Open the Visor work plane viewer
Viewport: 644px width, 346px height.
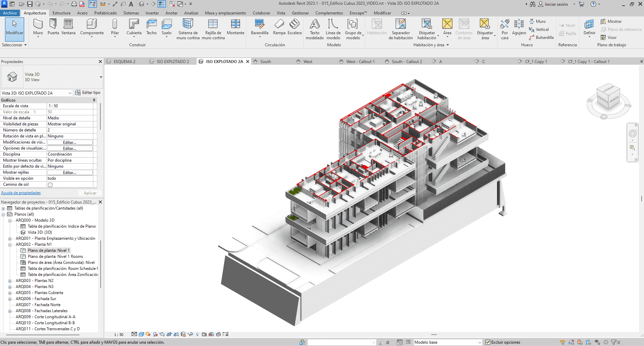pos(609,38)
